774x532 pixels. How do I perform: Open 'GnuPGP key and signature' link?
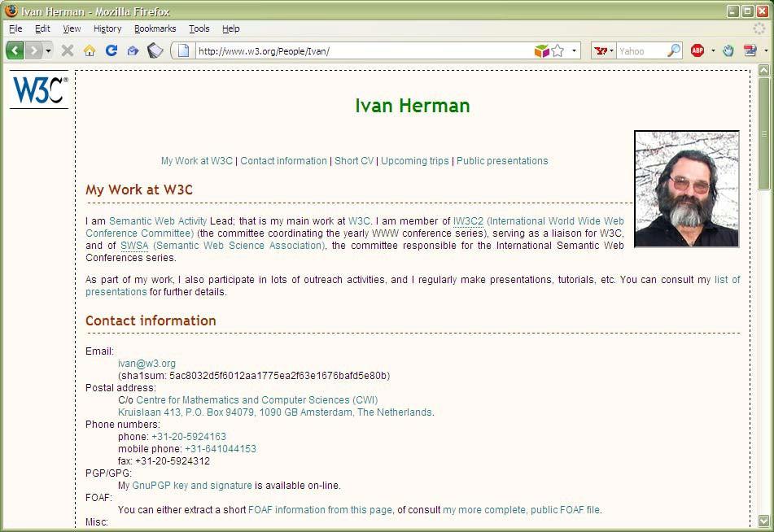click(x=192, y=486)
